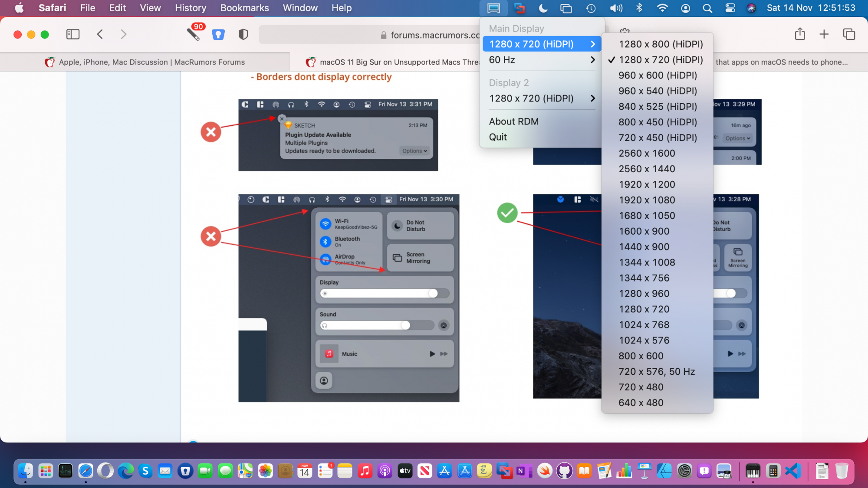Switch to 1920 x 1080 resolution
The image size is (868, 488).
647,200
